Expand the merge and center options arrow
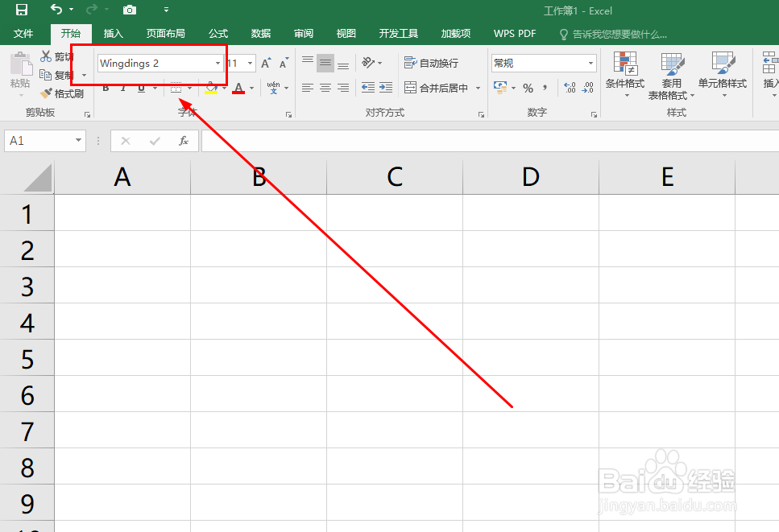 click(x=478, y=89)
